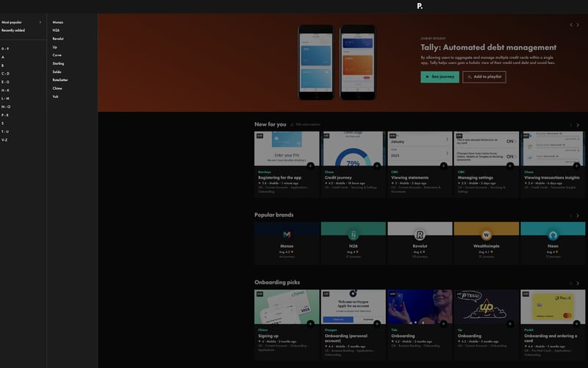Show next New for you cards
Viewport: 588px width, 368px height.
tap(578, 125)
